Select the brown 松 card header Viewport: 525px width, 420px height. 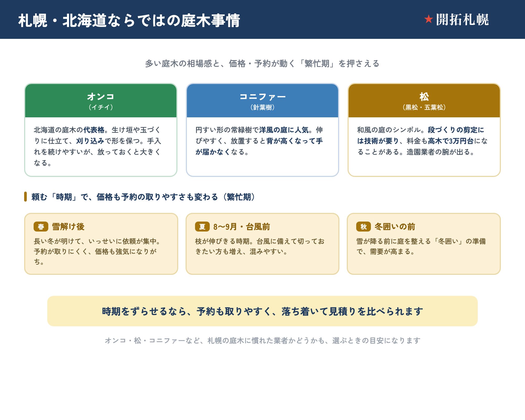[x=424, y=101]
